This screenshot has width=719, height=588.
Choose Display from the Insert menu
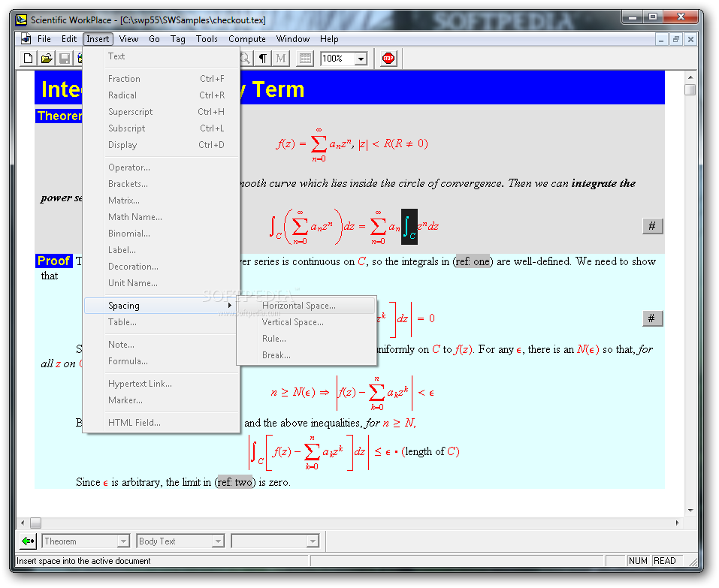(162, 145)
